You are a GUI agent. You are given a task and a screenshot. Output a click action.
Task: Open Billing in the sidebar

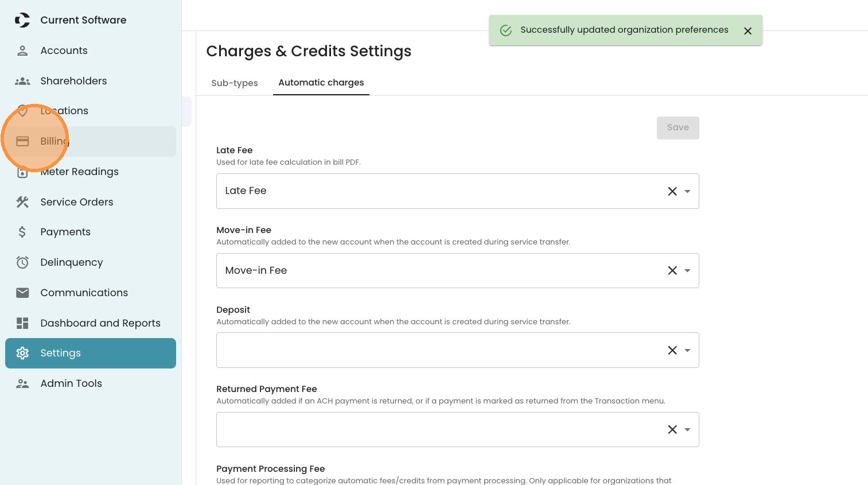pyautogui.click(x=55, y=141)
